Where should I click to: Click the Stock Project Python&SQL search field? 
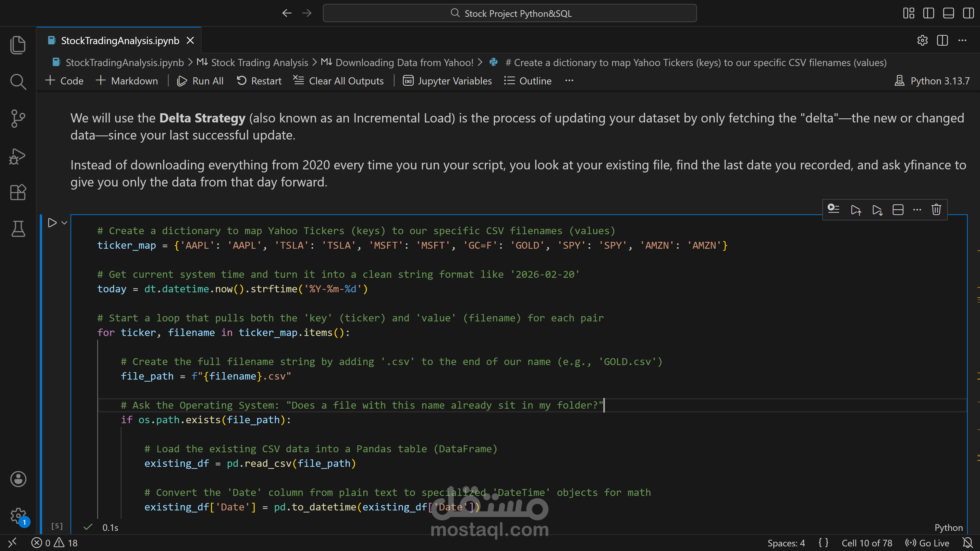pyautogui.click(x=510, y=13)
